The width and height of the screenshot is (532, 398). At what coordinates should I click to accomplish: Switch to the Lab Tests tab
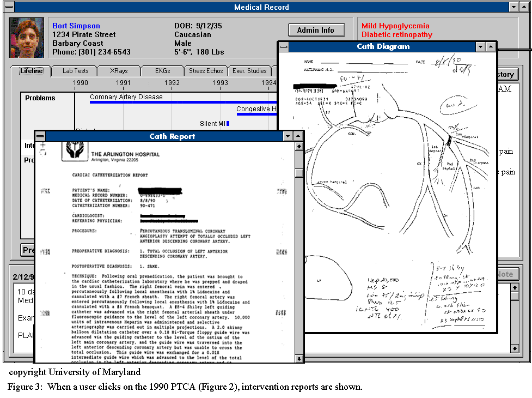pyautogui.click(x=75, y=71)
